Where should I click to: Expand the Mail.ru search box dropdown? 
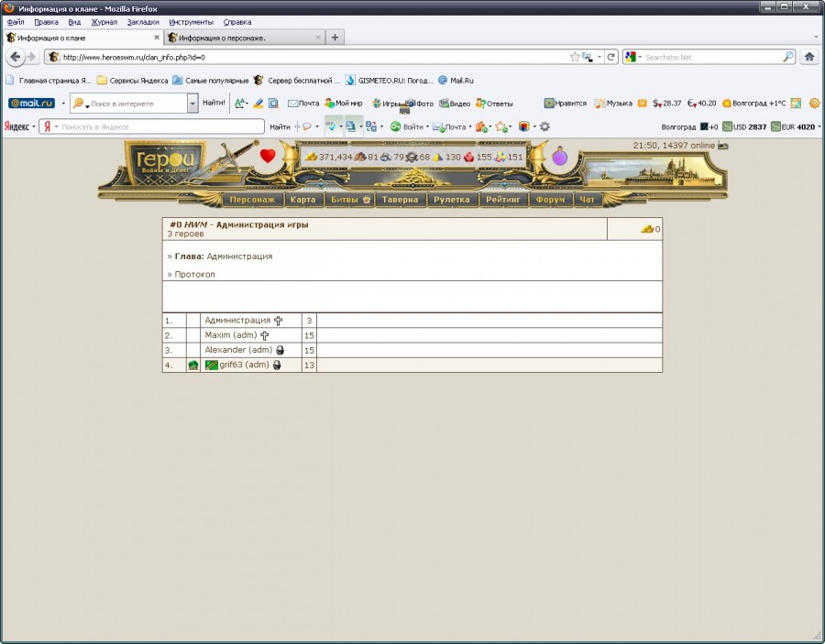pos(192,104)
